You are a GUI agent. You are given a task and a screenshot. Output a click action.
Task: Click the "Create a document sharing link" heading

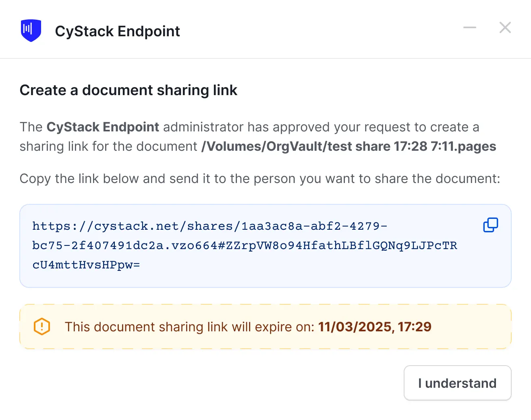tap(128, 90)
